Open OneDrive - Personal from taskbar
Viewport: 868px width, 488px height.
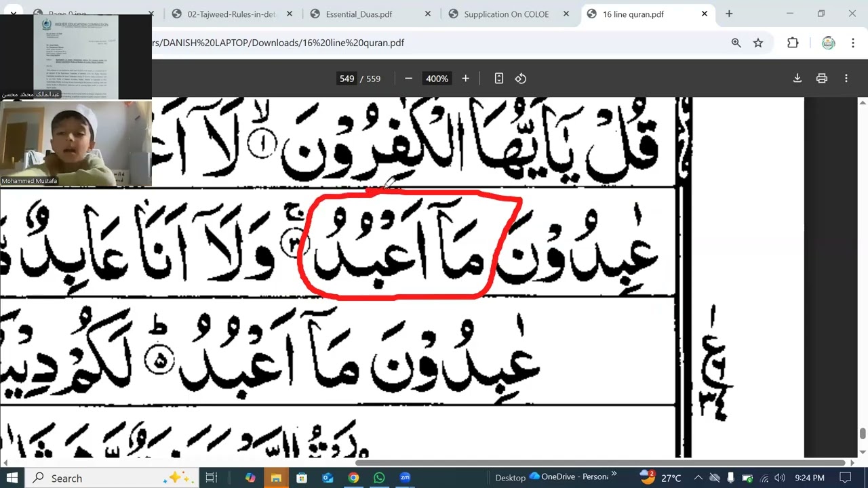click(569, 477)
